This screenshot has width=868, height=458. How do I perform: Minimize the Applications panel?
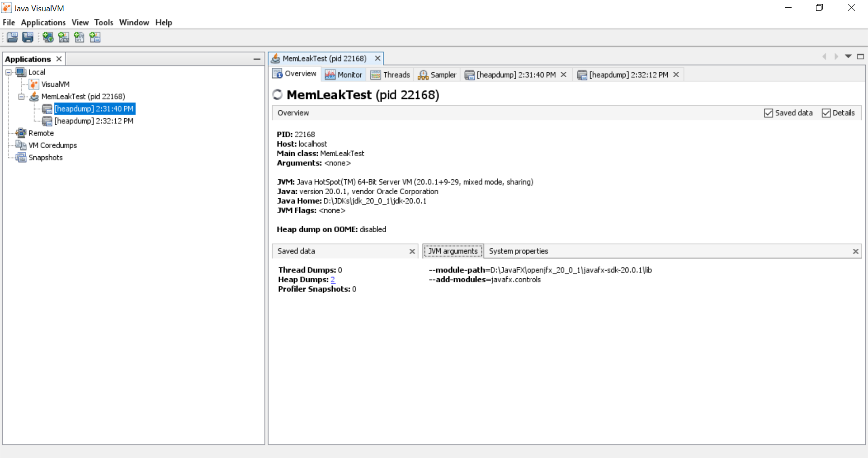click(x=257, y=59)
